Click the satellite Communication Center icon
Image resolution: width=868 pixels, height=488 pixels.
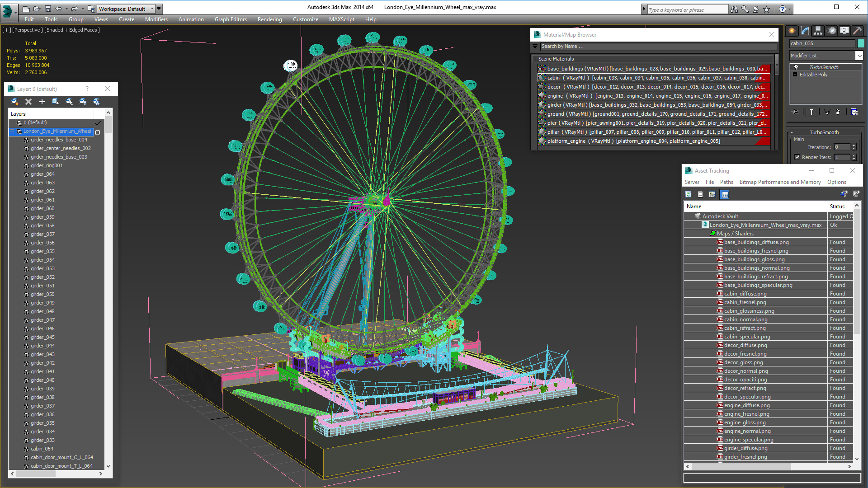756,9
